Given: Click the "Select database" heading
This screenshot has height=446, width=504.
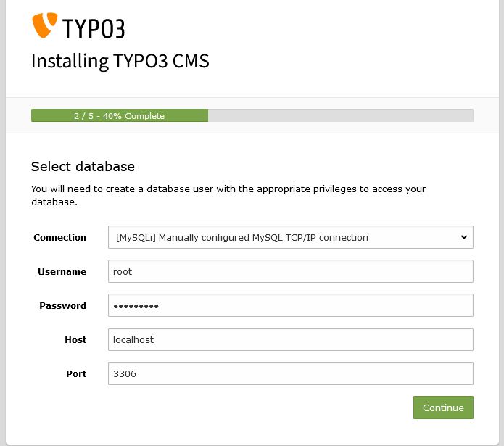Looking at the screenshot, I should pos(83,166).
